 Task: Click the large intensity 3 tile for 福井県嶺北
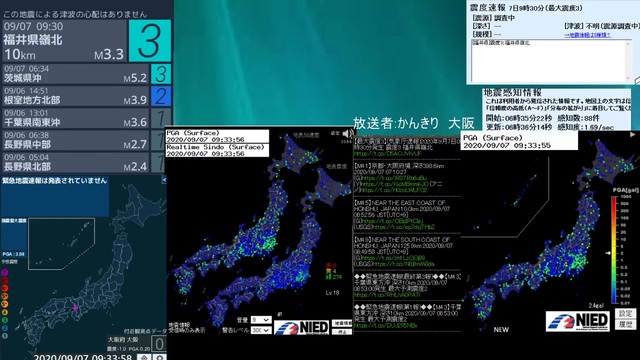(x=150, y=41)
